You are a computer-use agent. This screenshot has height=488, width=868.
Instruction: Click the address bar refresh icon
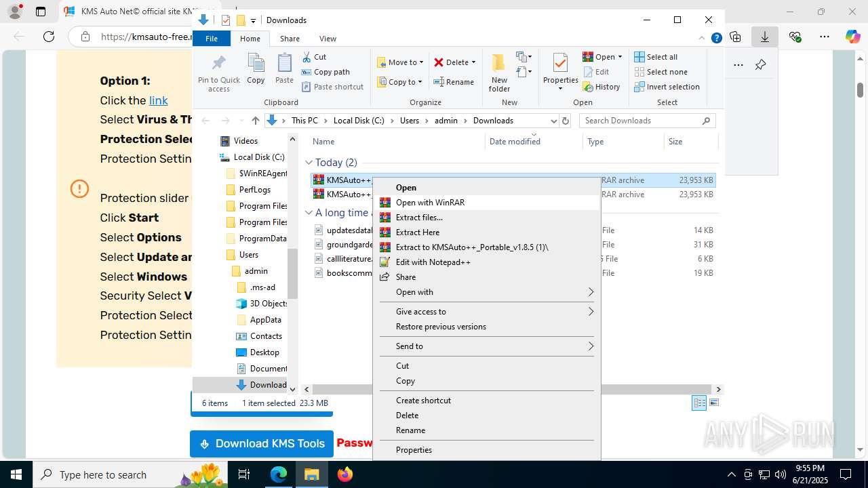point(566,121)
